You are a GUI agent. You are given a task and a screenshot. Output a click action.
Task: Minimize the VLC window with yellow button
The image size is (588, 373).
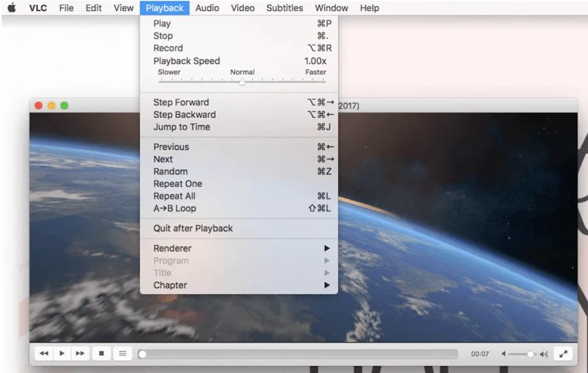[51, 106]
